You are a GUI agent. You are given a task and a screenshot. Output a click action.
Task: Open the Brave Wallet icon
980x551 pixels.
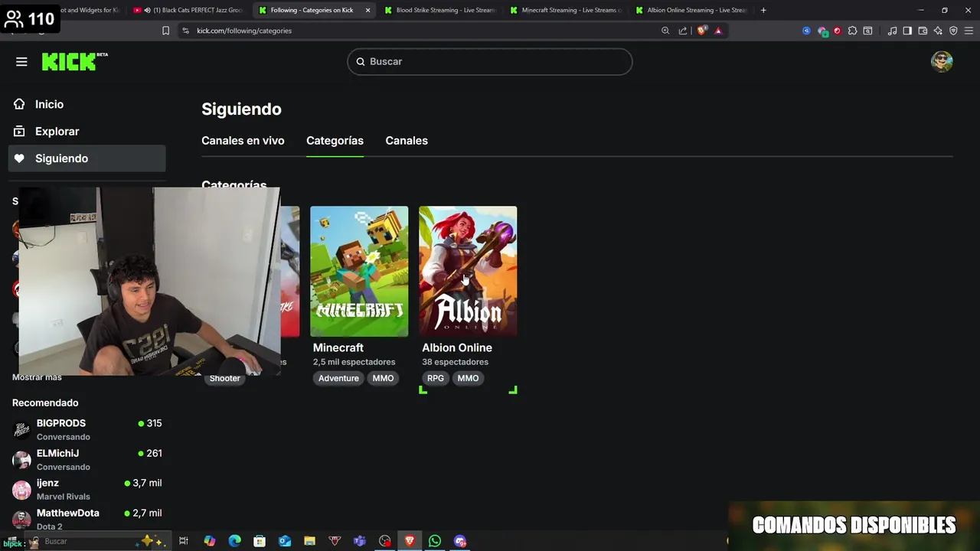pos(923,31)
